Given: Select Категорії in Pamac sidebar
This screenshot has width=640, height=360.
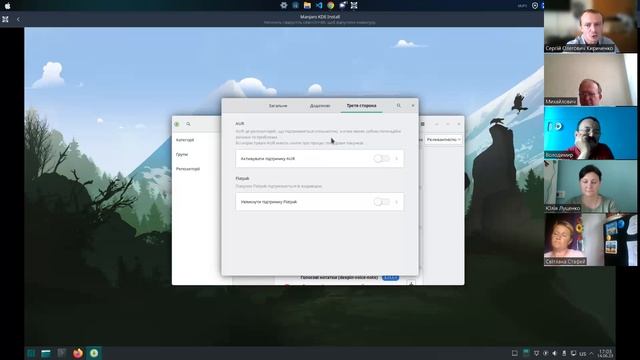Looking at the screenshot, I should (x=185, y=140).
